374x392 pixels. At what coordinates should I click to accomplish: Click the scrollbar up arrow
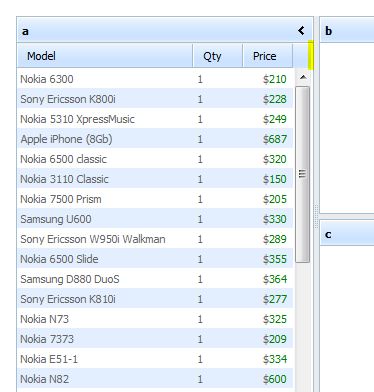pos(303,78)
